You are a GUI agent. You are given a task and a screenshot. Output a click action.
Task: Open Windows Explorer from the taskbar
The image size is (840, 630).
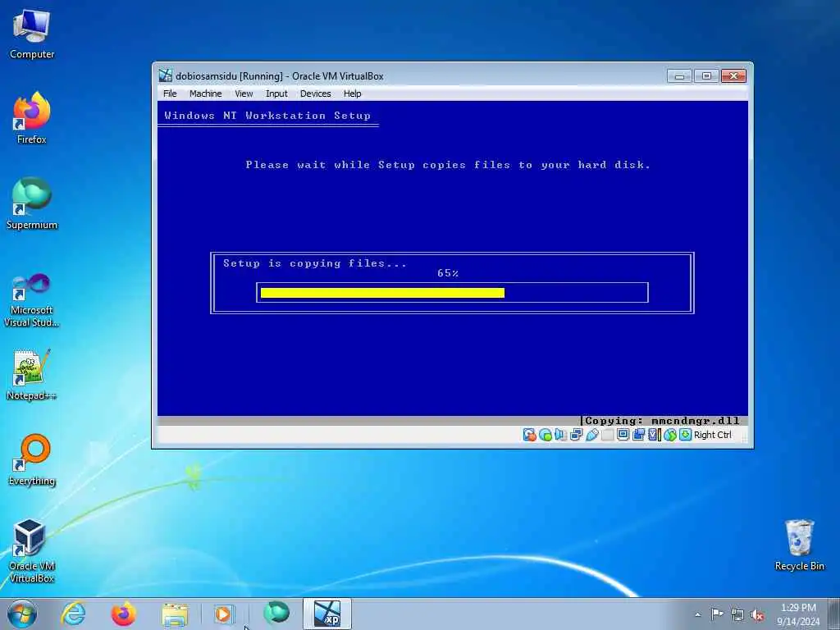[175, 614]
